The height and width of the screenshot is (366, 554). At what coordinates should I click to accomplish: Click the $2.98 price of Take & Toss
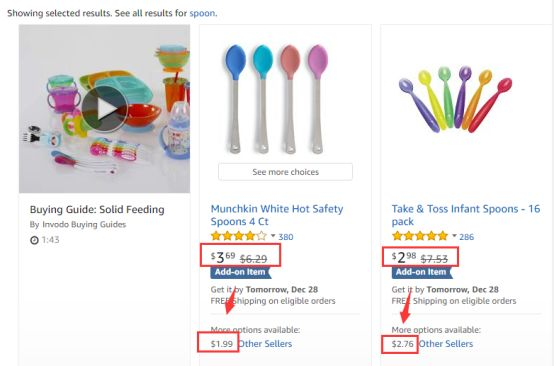pos(404,258)
